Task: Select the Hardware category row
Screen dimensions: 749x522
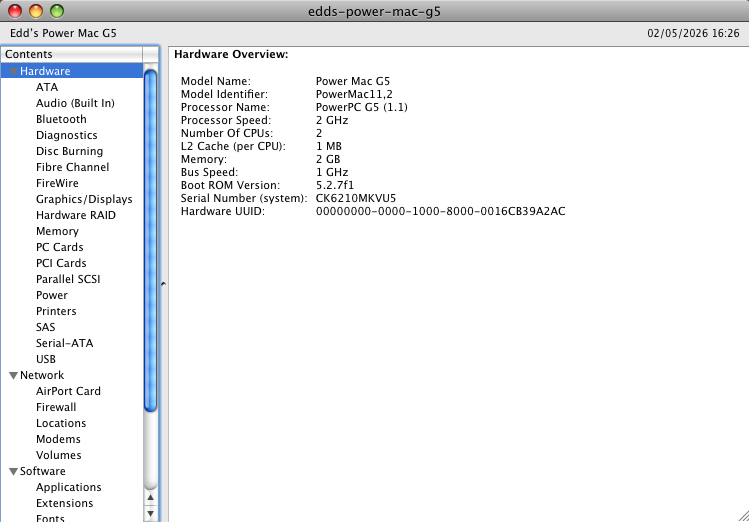Action: (72, 71)
